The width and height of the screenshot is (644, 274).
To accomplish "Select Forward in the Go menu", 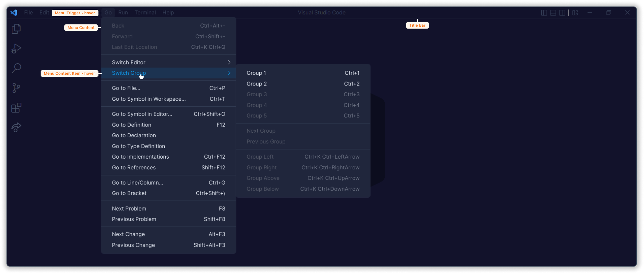I will [x=169, y=36].
